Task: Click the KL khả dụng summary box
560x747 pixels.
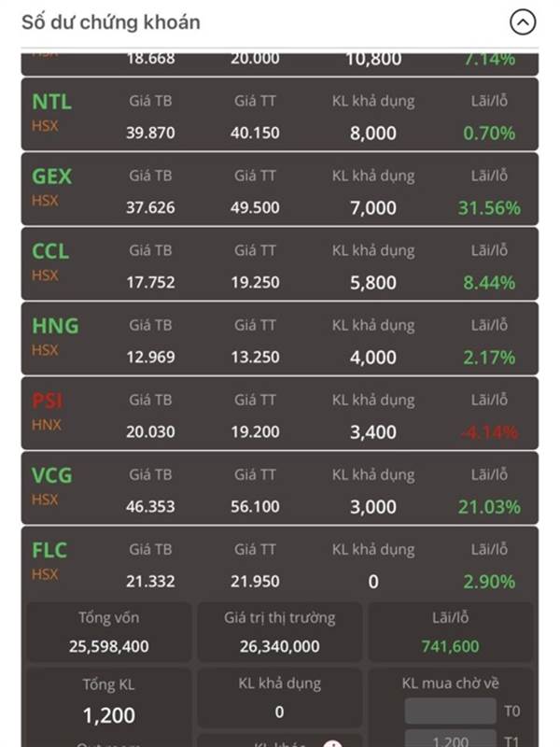Action: tap(279, 698)
